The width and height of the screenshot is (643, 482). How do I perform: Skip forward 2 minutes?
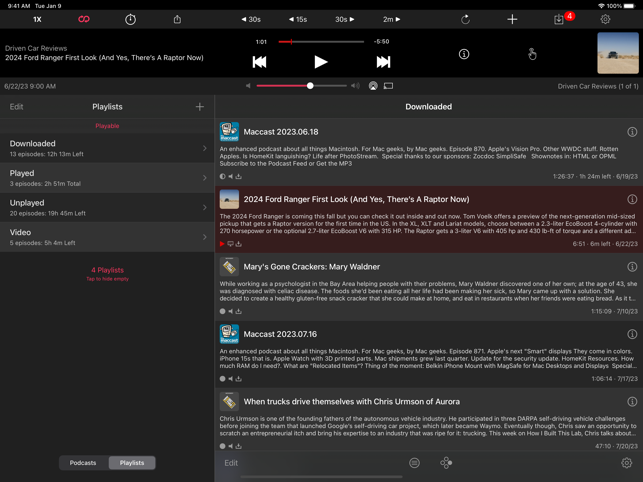(391, 19)
